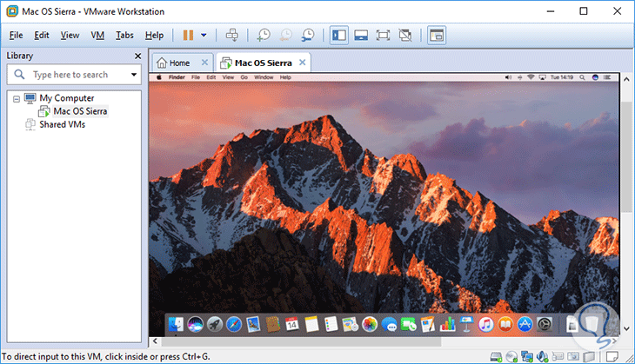Close the Library panel
Screen dimensions: 635x364
click(x=137, y=56)
